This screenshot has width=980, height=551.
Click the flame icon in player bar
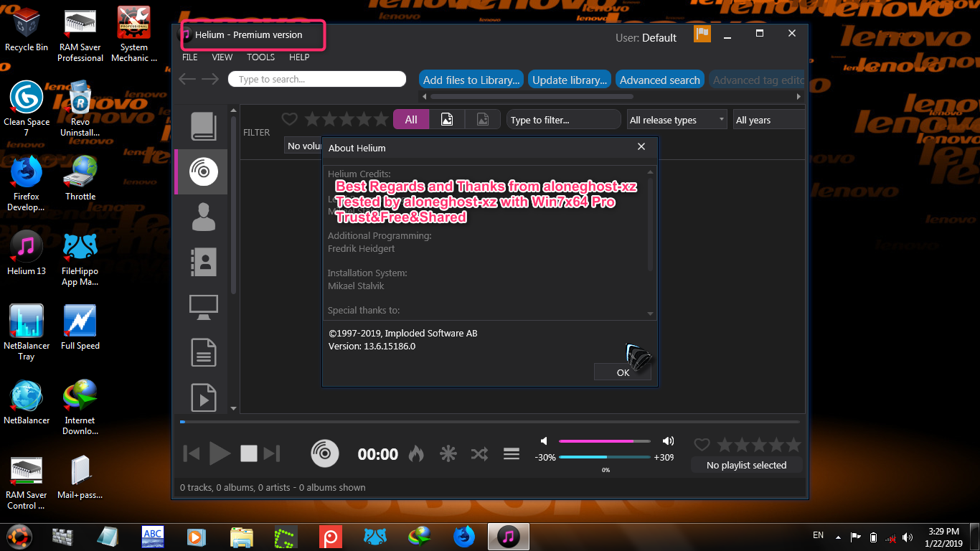[416, 453]
